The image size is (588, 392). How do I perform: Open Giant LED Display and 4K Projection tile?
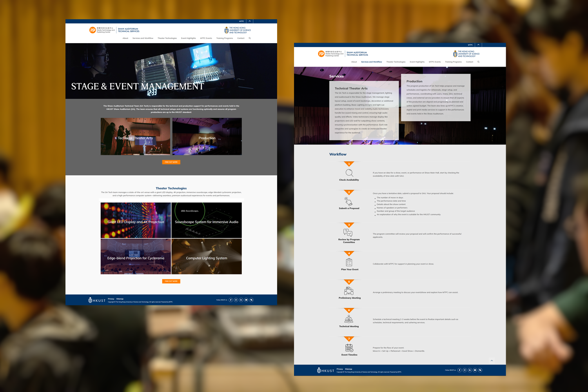pyautogui.click(x=136, y=220)
